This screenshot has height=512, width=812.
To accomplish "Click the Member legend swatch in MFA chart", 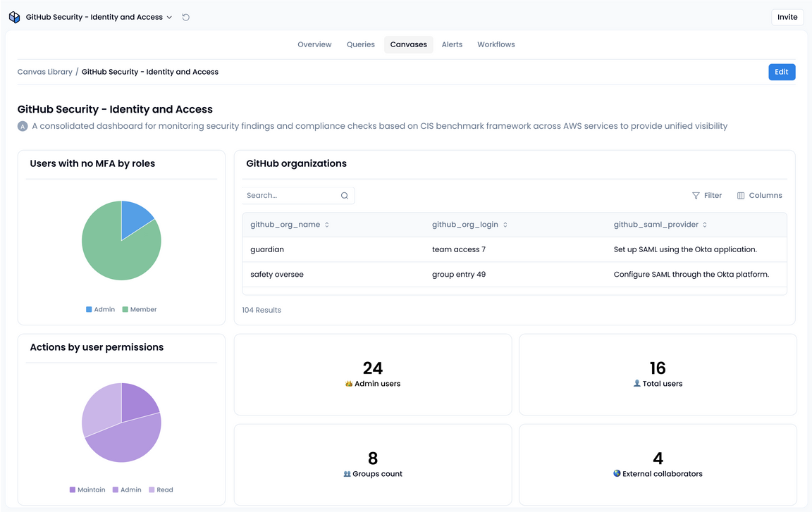I will pyautogui.click(x=125, y=309).
